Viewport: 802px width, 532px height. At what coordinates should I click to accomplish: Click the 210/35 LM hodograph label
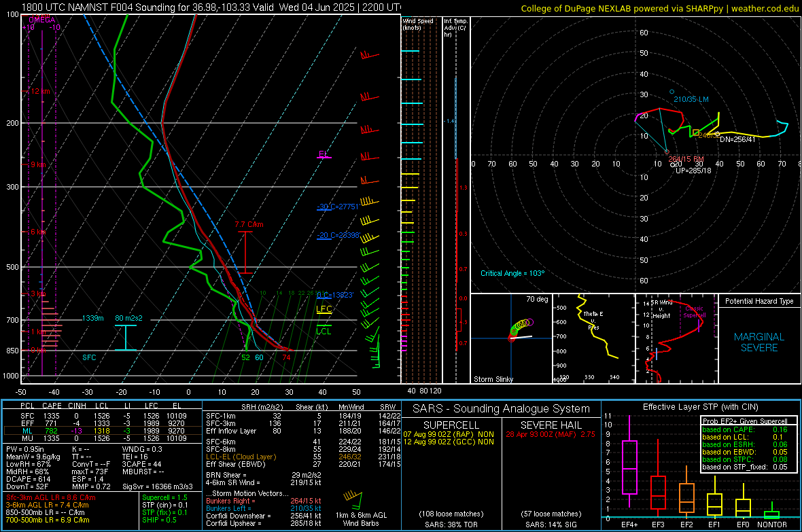coord(691,99)
